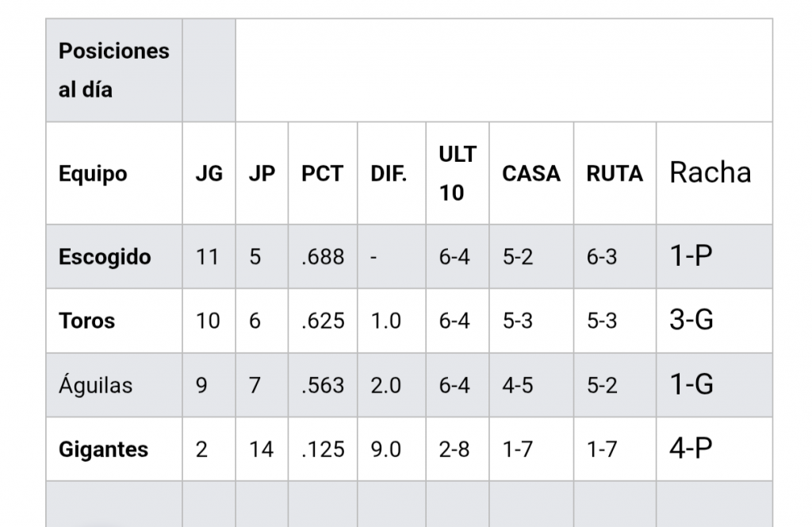Click the JP column header

pyautogui.click(x=262, y=174)
